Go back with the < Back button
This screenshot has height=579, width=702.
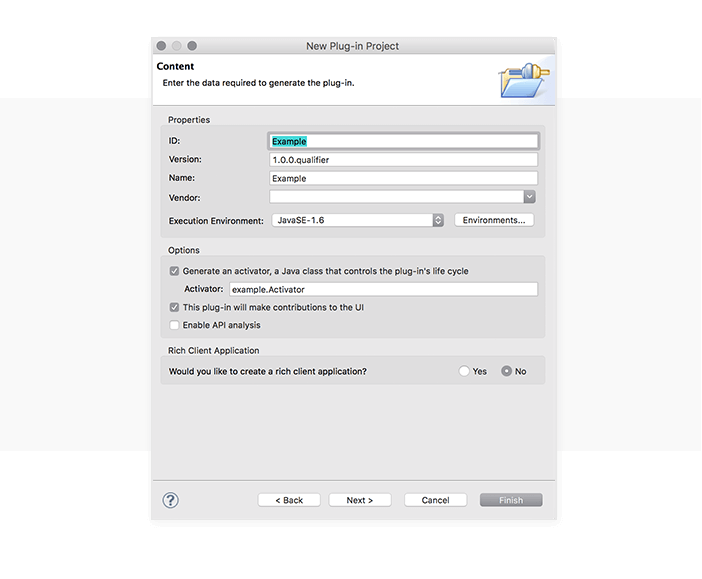pos(289,500)
